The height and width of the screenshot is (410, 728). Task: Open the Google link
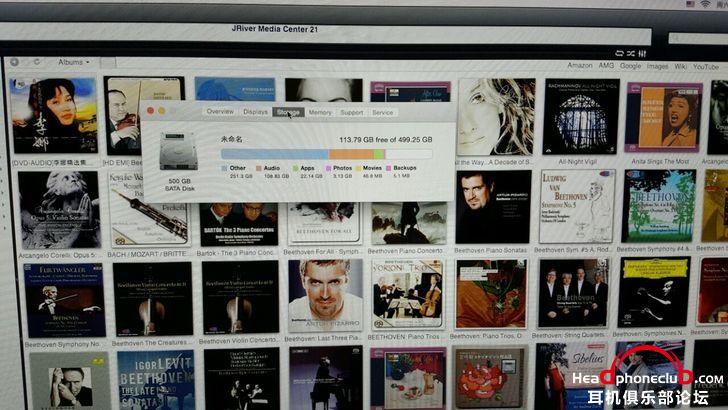630,66
